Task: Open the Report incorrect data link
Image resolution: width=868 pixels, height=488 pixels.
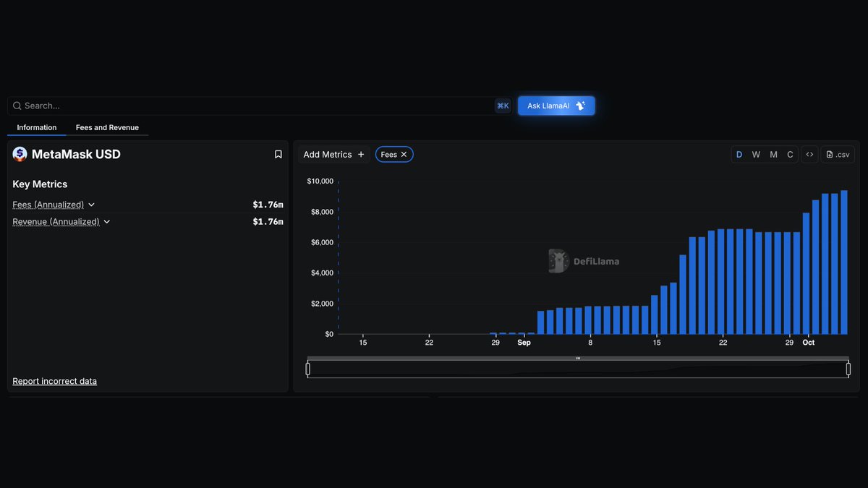Action: (x=54, y=381)
